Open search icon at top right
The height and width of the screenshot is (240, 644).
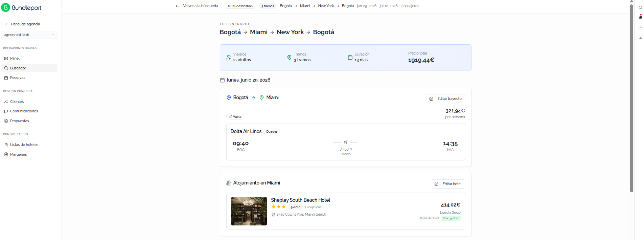pyautogui.click(x=640, y=7)
